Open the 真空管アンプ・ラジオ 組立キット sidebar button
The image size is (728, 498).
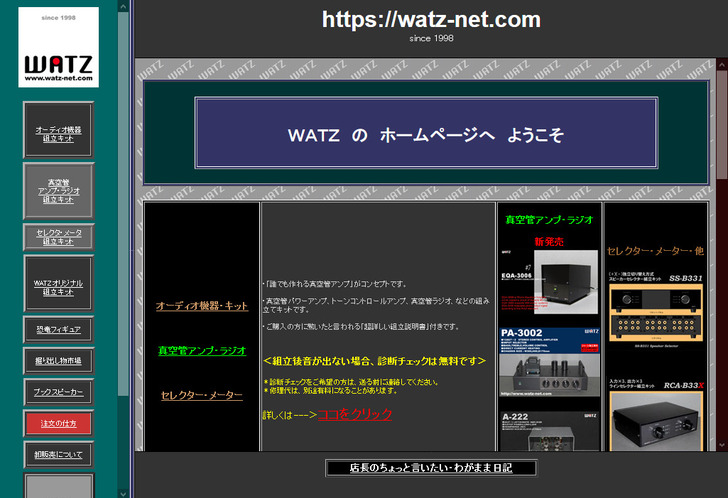pos(58,191)
